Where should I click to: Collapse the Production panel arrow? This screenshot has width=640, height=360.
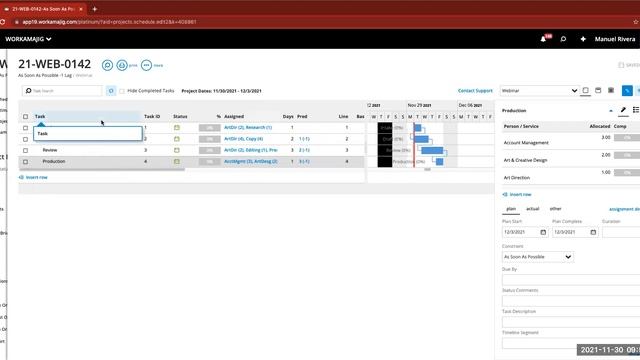(611, 111)
